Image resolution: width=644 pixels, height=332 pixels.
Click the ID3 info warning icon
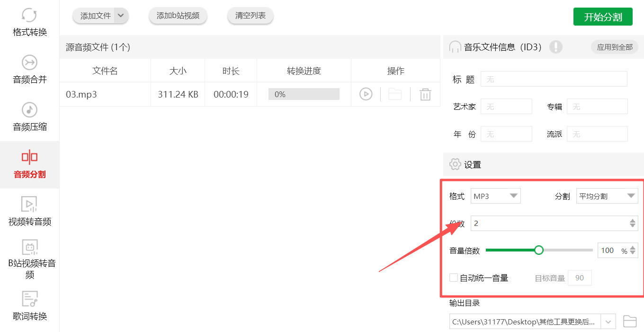[556, 47]
